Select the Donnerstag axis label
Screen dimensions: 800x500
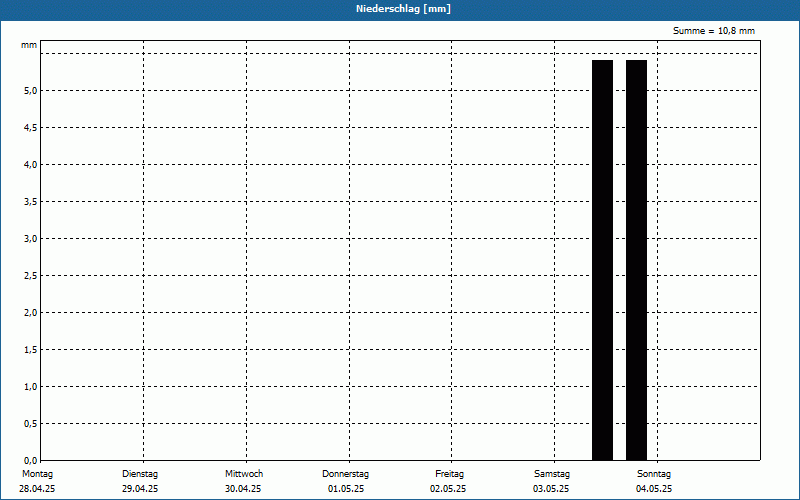[x=345, y=474]
